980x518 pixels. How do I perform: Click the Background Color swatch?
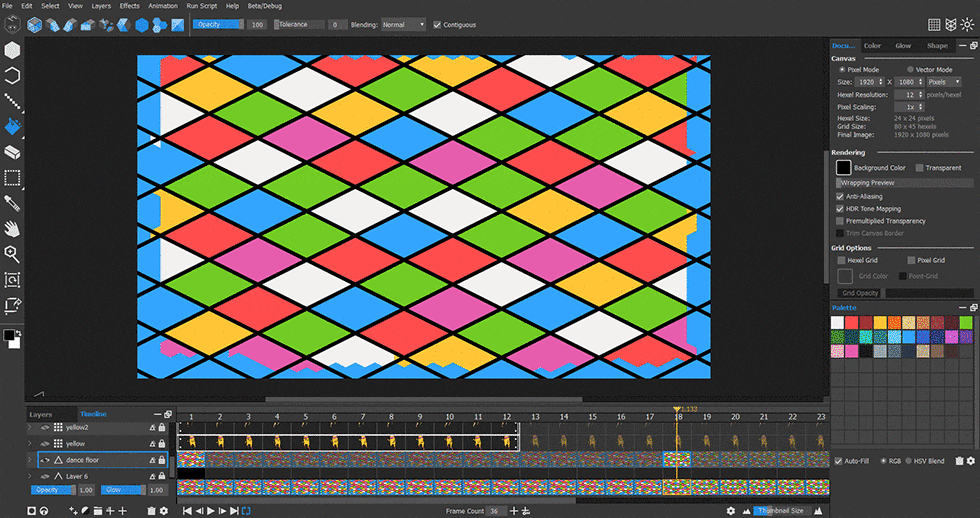pos(843,168)
